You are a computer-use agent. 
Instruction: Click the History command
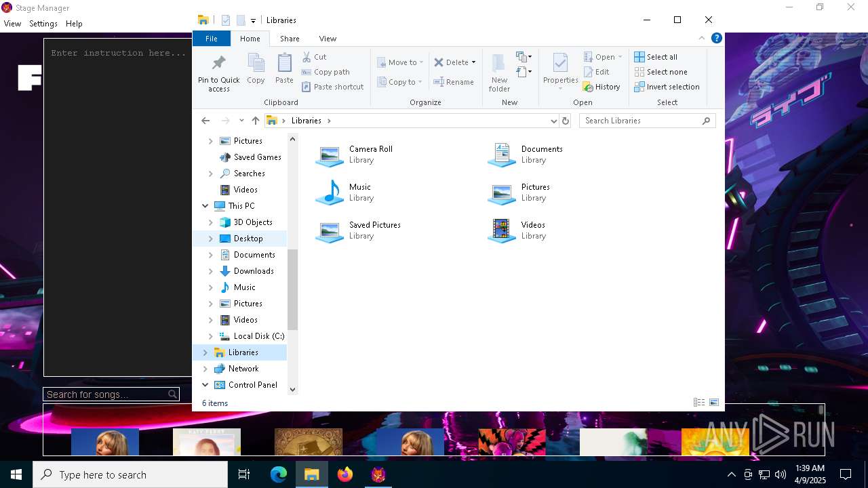(x=601, y=87)
